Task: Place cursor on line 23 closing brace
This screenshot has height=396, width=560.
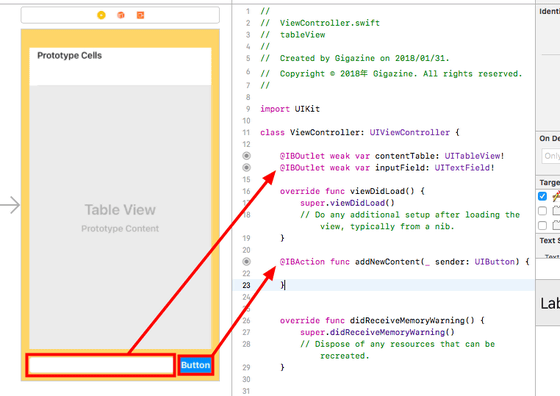Action: tap(282, 285)
